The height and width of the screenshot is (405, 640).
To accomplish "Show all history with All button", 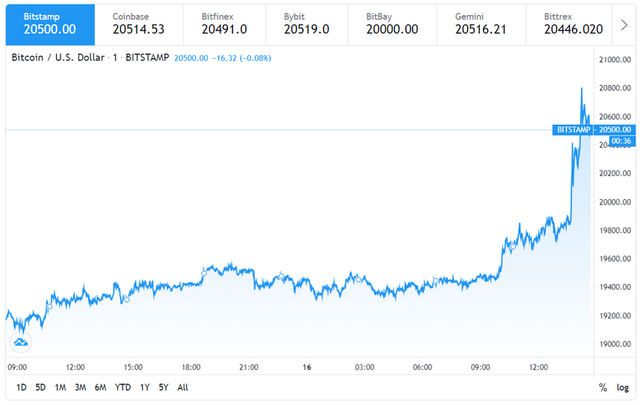I will point(182,387).
